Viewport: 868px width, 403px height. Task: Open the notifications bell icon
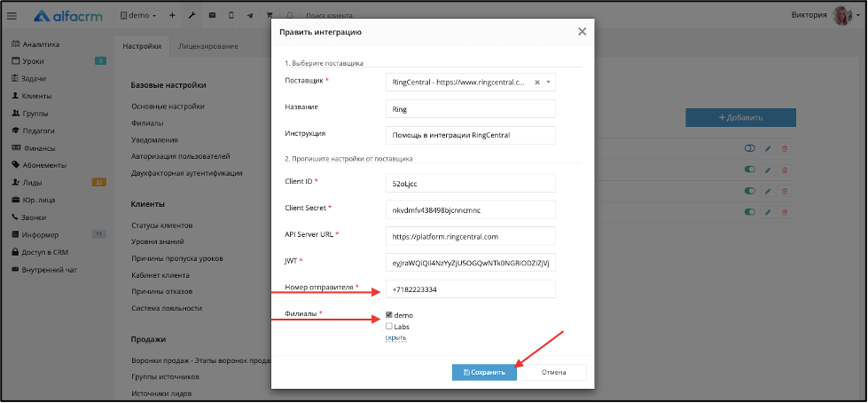(290, 15)
